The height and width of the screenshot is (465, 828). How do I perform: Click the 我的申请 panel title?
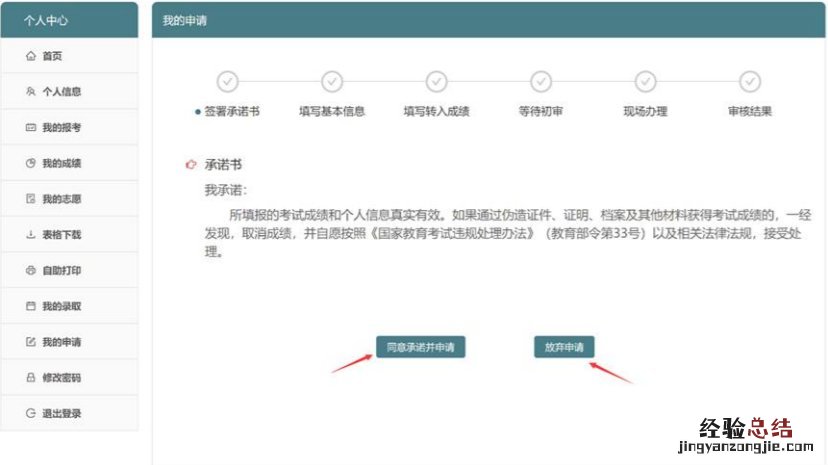tap(185, 21)
